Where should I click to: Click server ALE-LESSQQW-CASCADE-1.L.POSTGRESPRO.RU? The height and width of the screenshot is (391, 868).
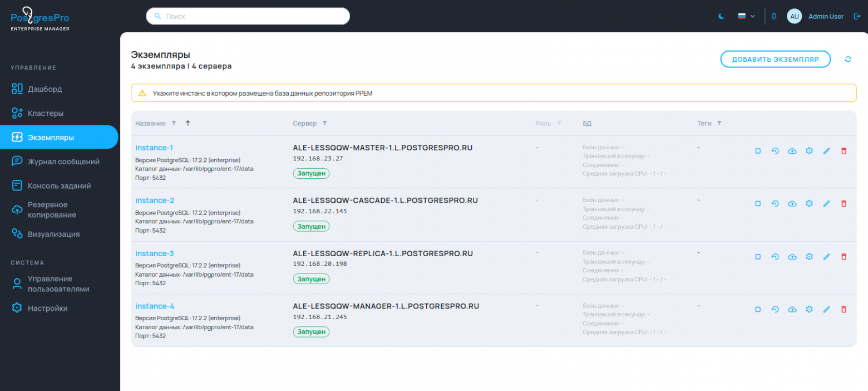coord(385,201)
